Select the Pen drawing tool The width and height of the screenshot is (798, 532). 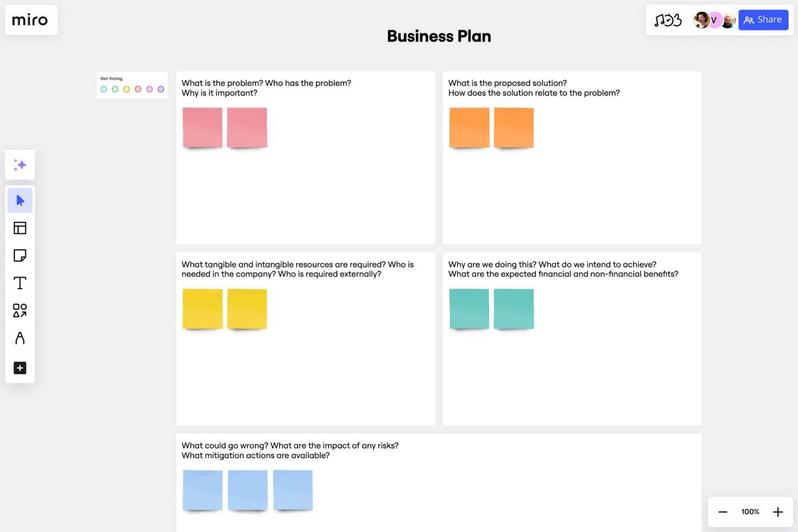pos(20,338)
